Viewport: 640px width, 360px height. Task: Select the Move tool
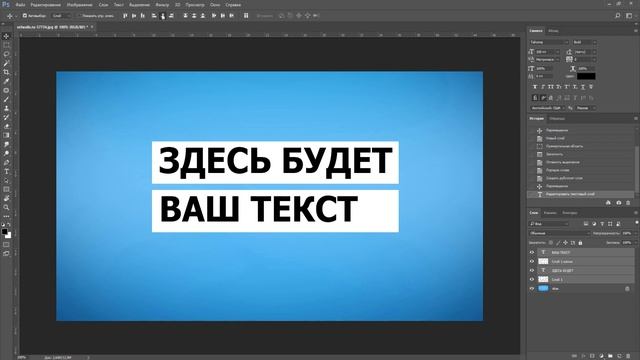point(6,36)
